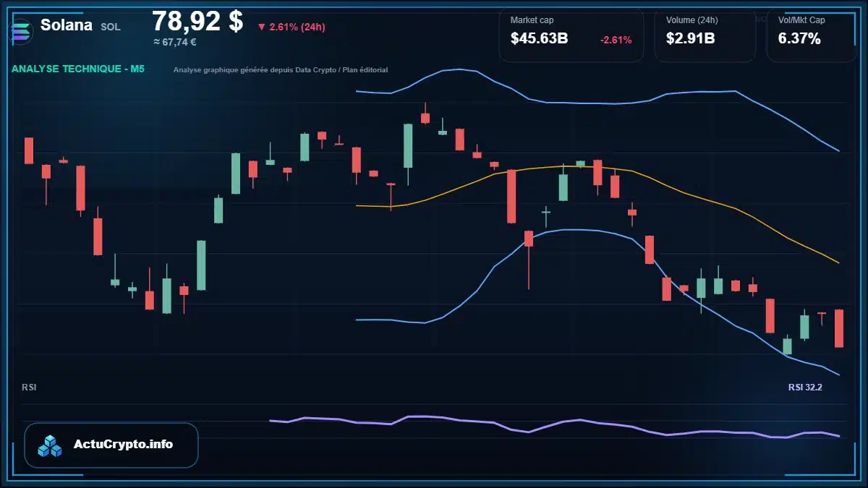The width and height of the screenshot is (868, 488).
Task: Click the purple RSI indicator line
Action: pyautogui.click(x=554, y=425)
